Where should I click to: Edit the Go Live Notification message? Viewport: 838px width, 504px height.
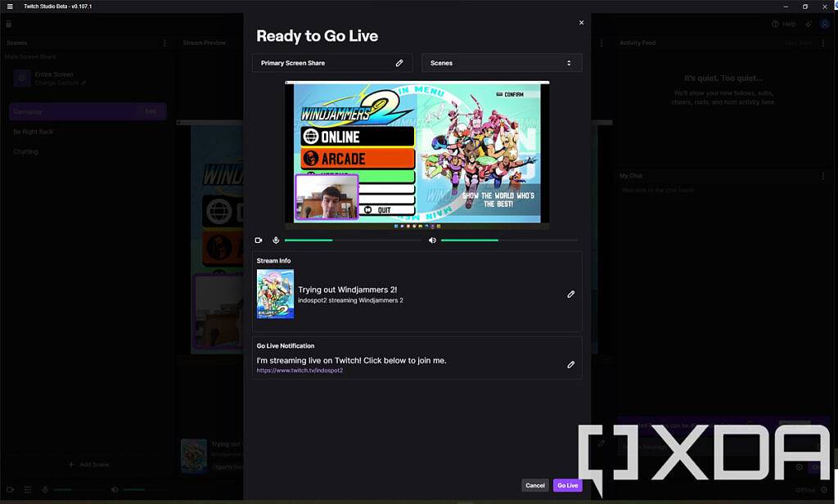pos(570,365)
